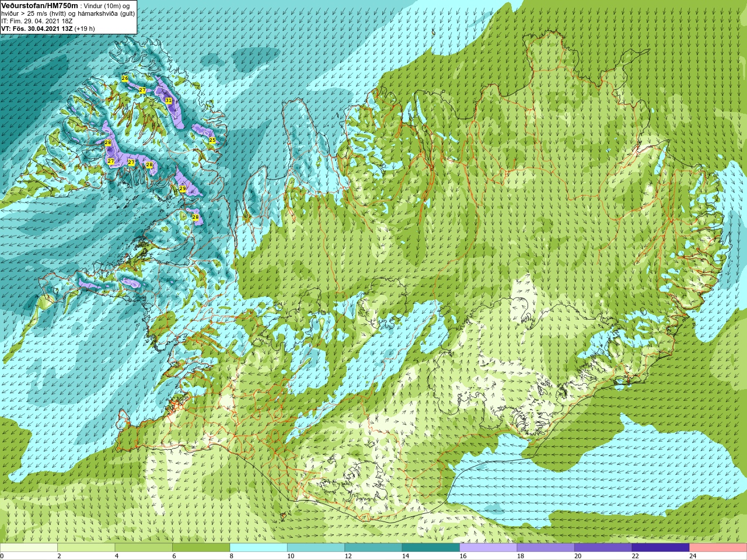Click the legend scale number 12

348,556
